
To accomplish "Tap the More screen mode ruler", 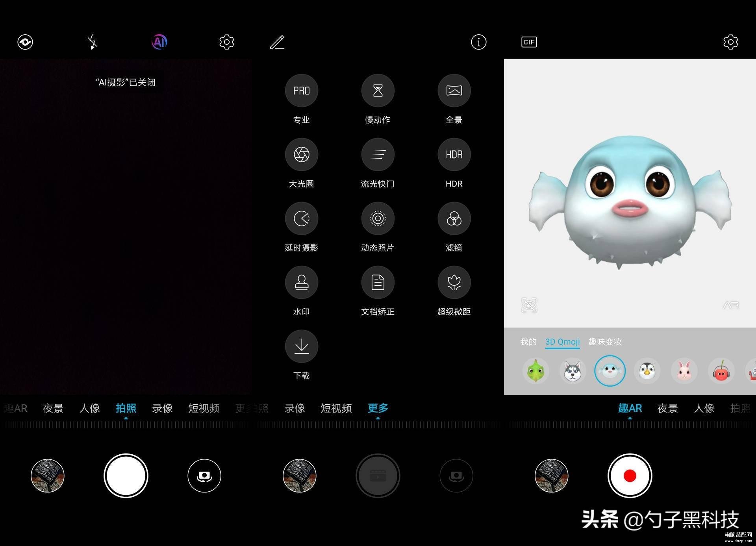I will click(378, 425).
